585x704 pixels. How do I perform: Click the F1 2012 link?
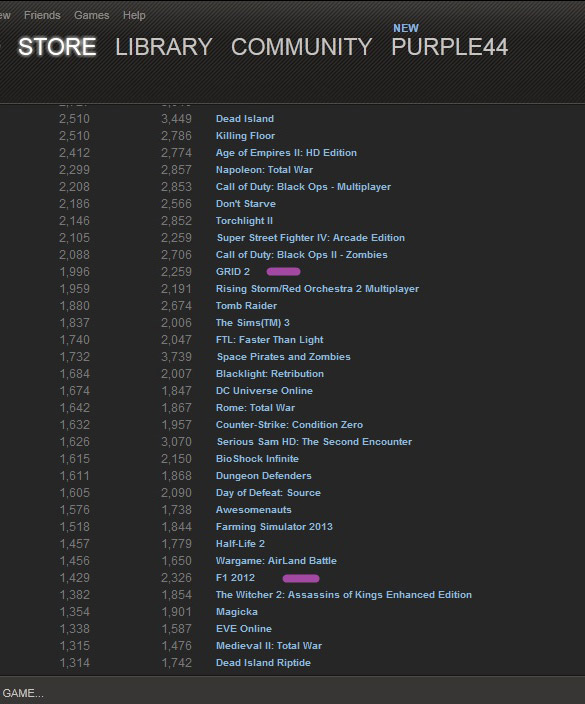[235, 578]
